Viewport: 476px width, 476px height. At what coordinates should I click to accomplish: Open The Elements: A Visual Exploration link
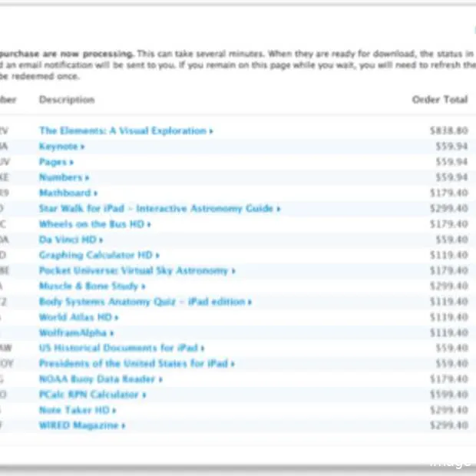pos(122,131)
